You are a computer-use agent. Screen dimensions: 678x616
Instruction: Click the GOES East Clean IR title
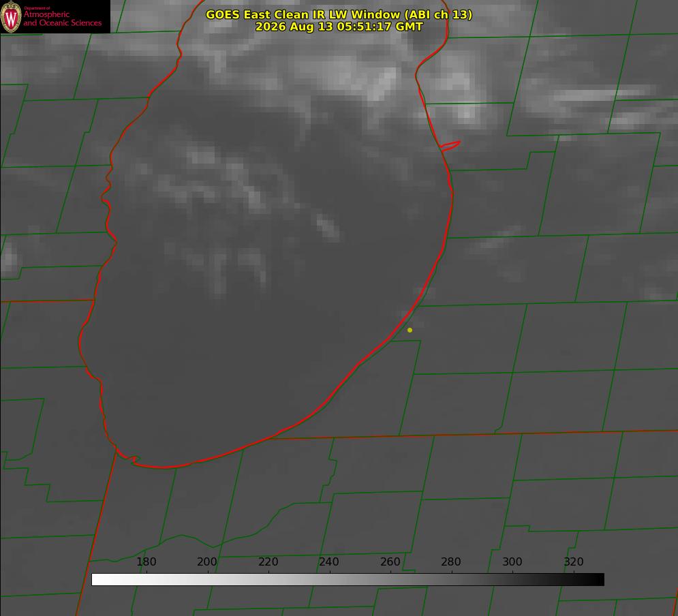[x=339, y=14]
